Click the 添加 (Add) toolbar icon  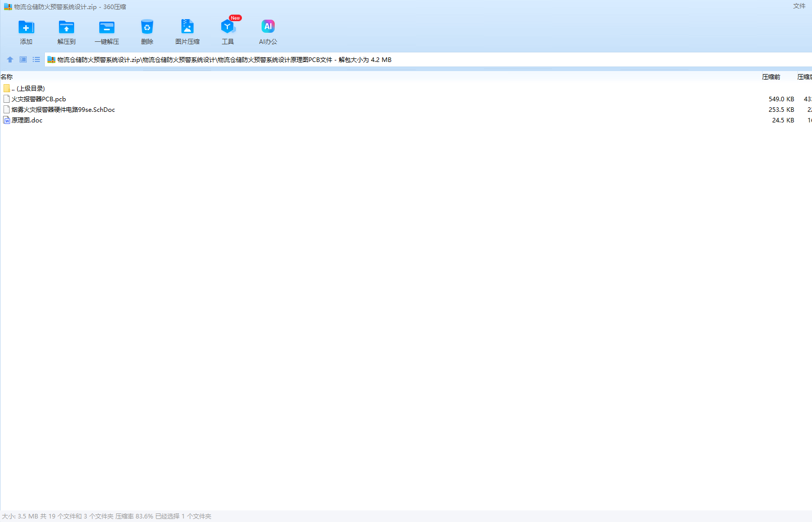point(26,28)
